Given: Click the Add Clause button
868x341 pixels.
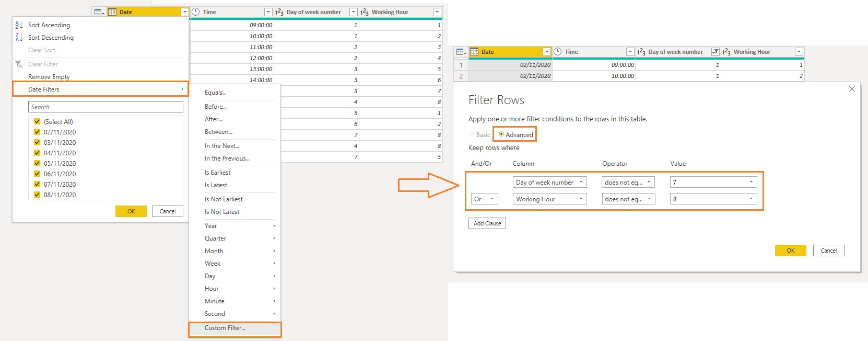Looking at the screenshot, I should pyautogui.click(x=487, y=223).
